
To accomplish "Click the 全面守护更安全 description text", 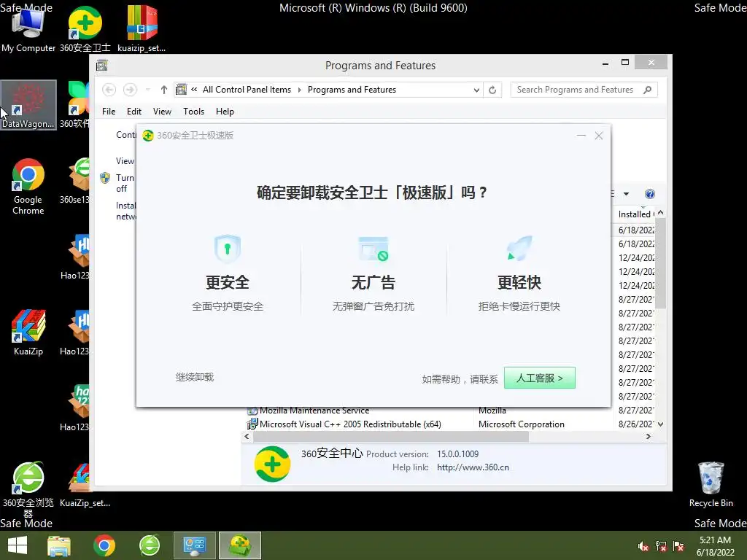I will [x=228, y=306].
